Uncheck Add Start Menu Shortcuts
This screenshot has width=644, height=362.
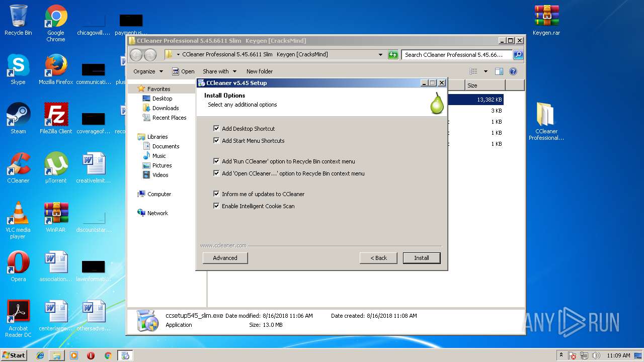[216, 141]
